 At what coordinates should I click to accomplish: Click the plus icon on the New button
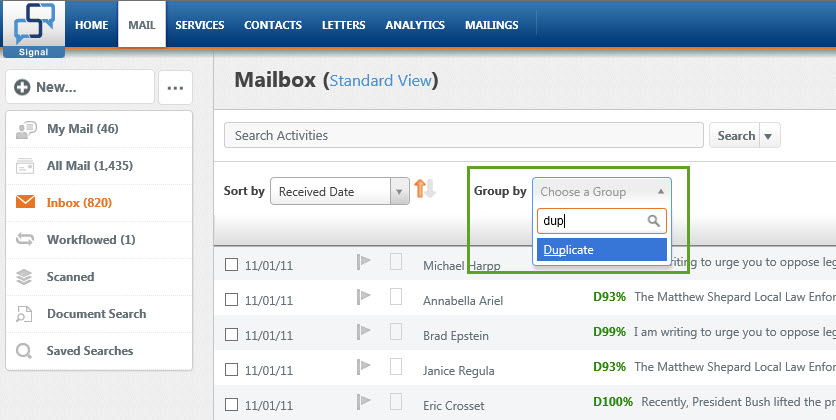coord(22,87)
